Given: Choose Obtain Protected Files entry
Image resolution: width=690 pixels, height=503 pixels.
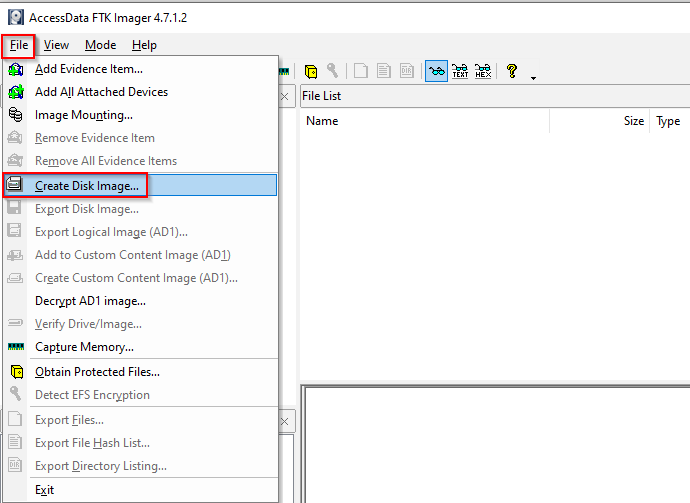Looking at the screenshot, I should pyautogui.click(x=141, y=372).
